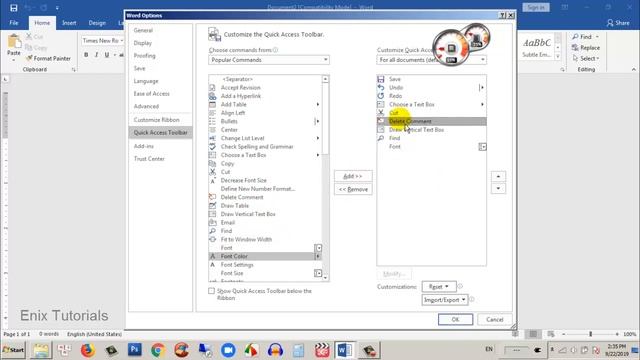Click the Save icon in Word's title bar
This screenshot has height=360, width=640.
[13, 8]
